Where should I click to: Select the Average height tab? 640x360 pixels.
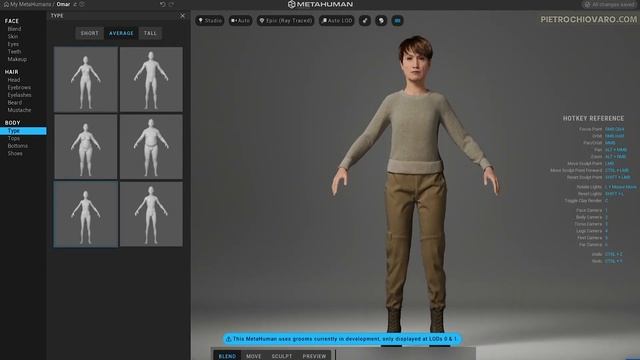coord(121,33)
